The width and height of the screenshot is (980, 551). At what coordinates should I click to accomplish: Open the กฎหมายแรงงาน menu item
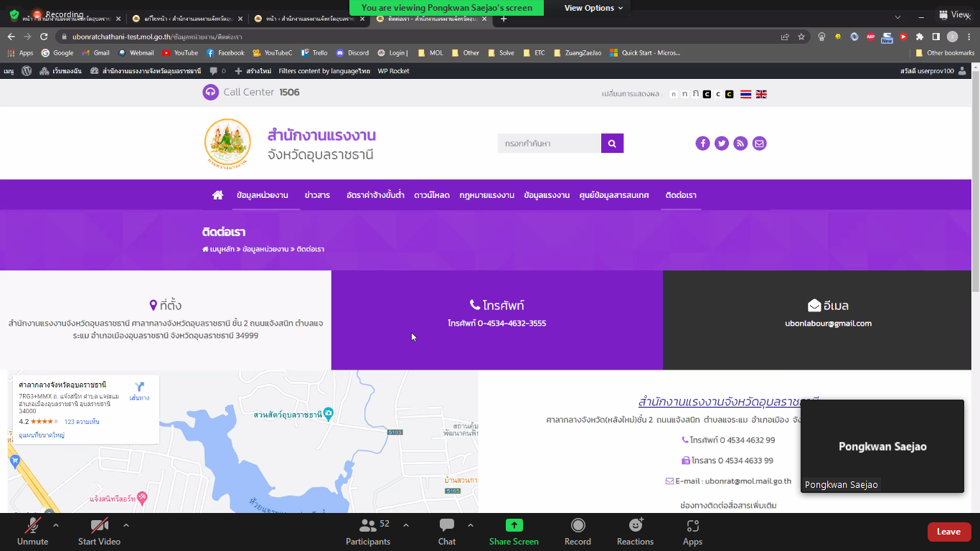click(x=486, y=195)
